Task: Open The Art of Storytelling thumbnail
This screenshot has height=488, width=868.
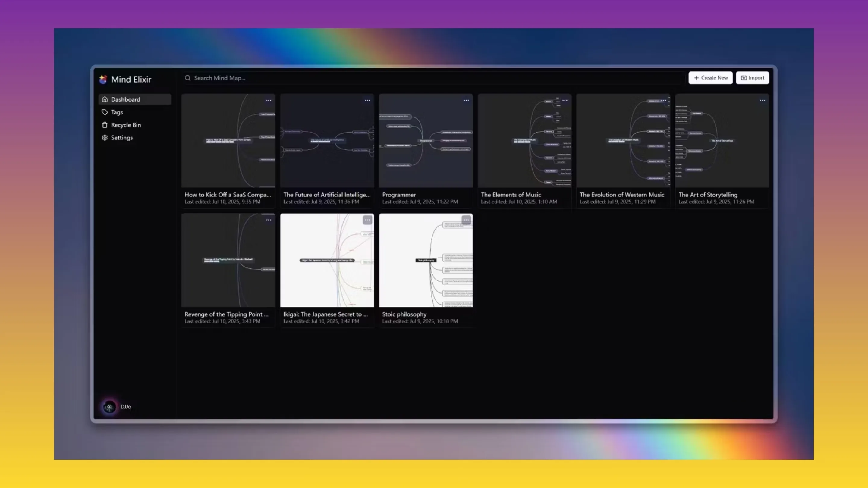Action: 722,141
